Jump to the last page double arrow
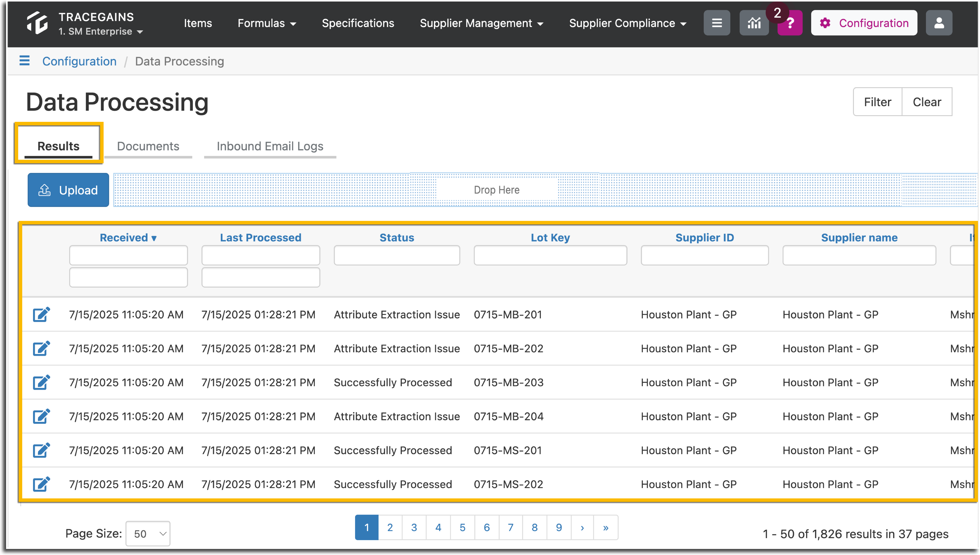 (x=606, y=527)
